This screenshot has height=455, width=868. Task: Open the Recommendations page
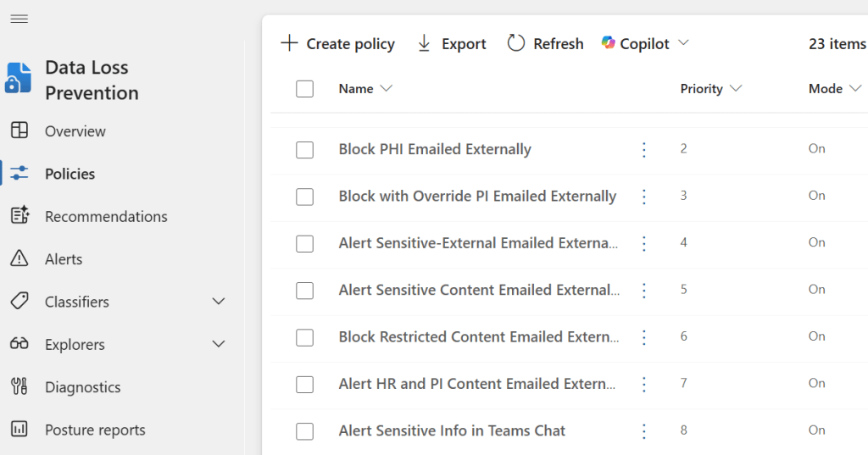pos(106,217)
